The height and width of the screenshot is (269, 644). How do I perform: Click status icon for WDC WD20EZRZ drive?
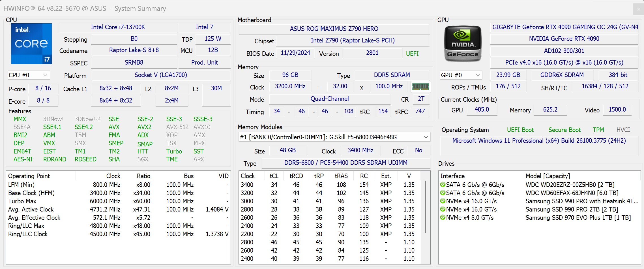click(443, 185)
